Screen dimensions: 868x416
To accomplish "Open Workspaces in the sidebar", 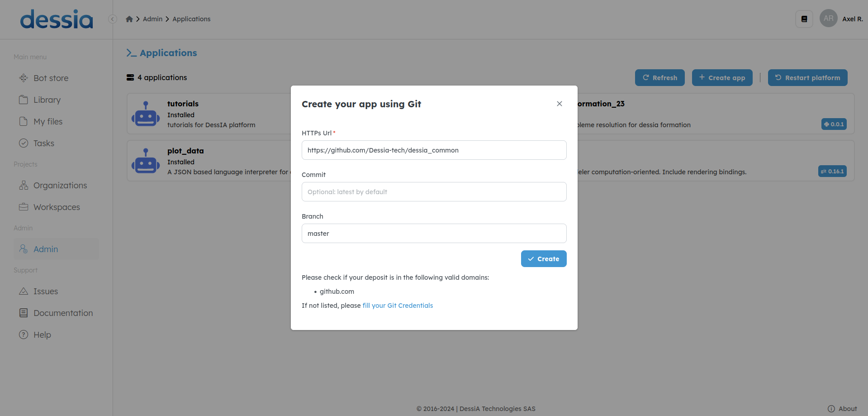I will (x=56, y=207).
